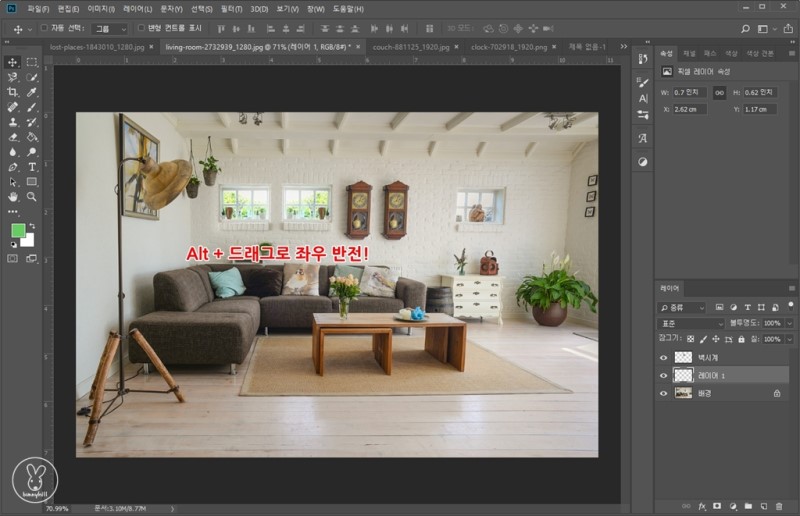
Task: Select the Zoom magnifier tool
Action: (x=32, y=196)
